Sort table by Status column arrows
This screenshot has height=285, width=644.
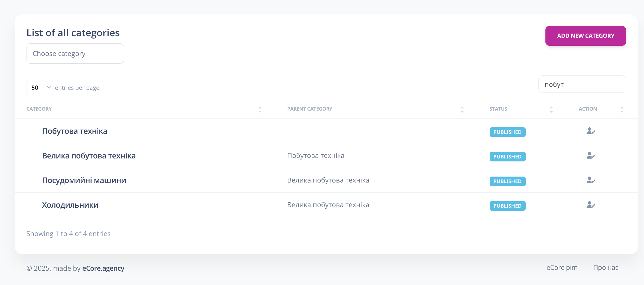point(551,109)
